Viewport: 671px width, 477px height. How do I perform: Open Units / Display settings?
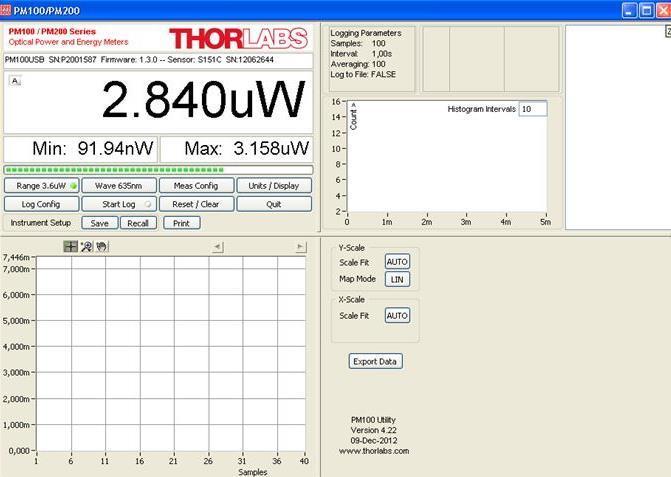(274, 186)
